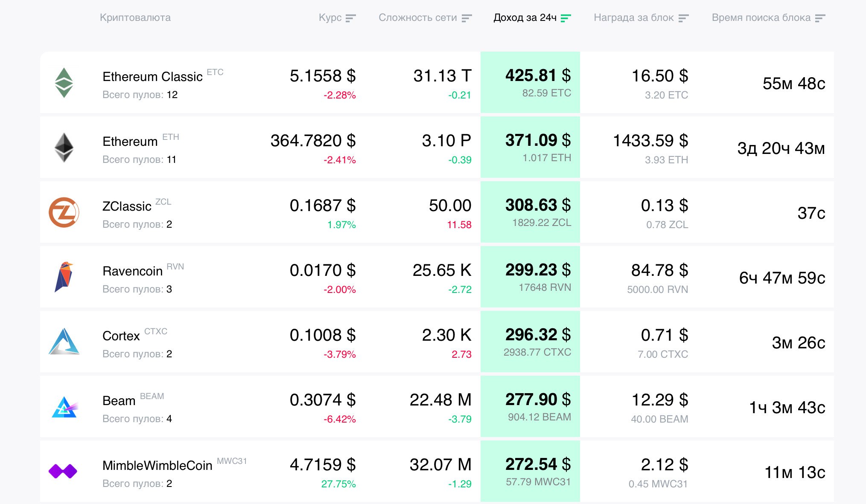Sort by Время поиска блока header
866x504 pixels.
coord(761,17)
